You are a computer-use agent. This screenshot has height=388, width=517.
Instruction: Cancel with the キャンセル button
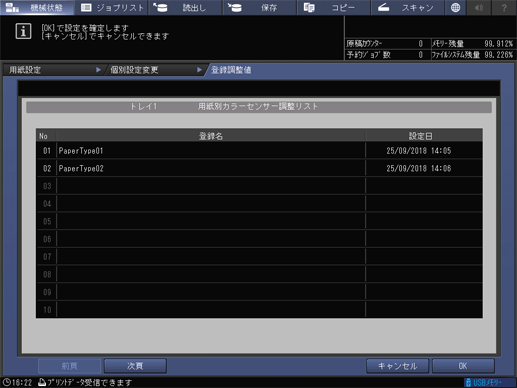coord(397,366)
